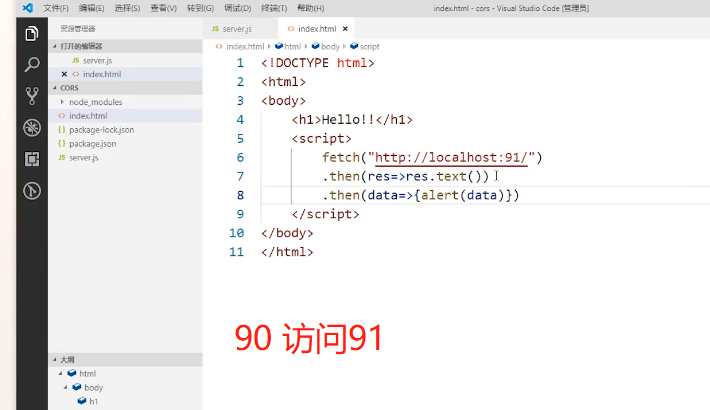Click the JS icon beside server.js in CORS folder
The width and height of the screenshot is (710, 410).
62,157
